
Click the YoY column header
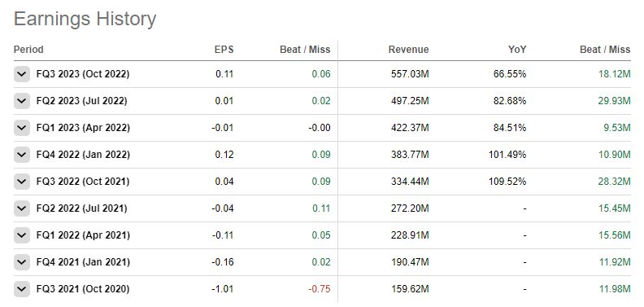(517, 50)
